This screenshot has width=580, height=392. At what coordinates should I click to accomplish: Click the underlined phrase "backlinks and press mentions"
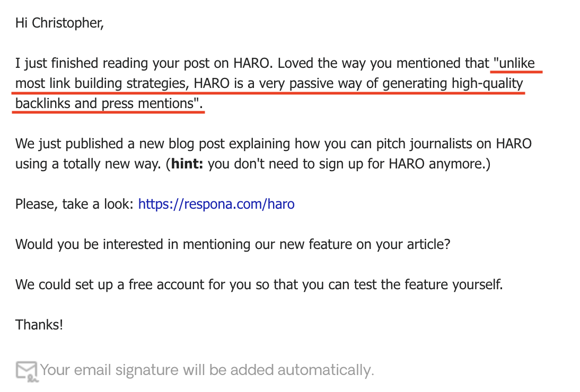point(105,103)
